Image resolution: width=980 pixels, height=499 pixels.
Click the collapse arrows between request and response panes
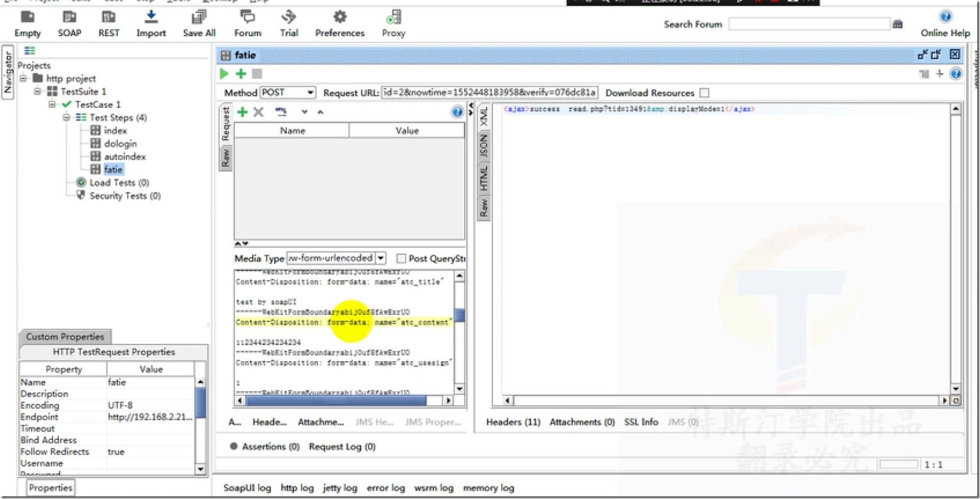tap(471, 109)
